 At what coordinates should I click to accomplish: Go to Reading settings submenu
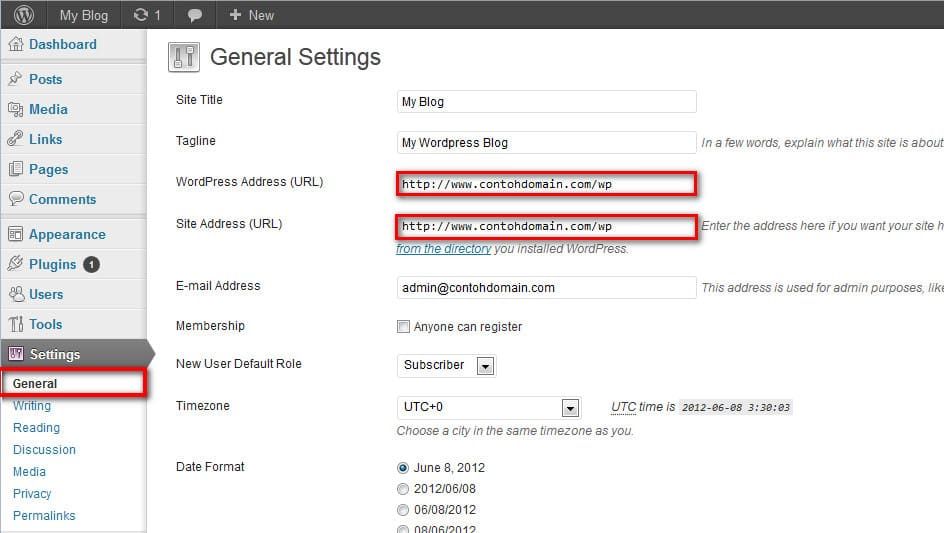[36, 428]
